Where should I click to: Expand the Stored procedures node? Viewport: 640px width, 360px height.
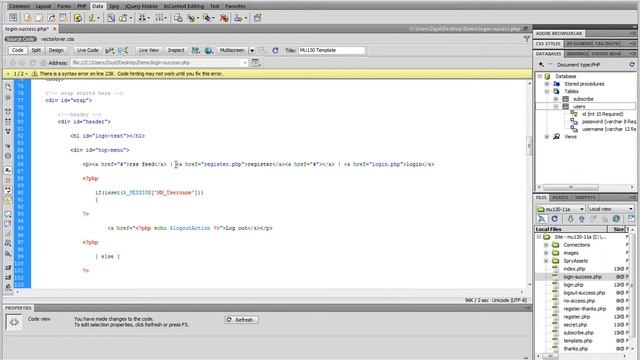point(547,84)
